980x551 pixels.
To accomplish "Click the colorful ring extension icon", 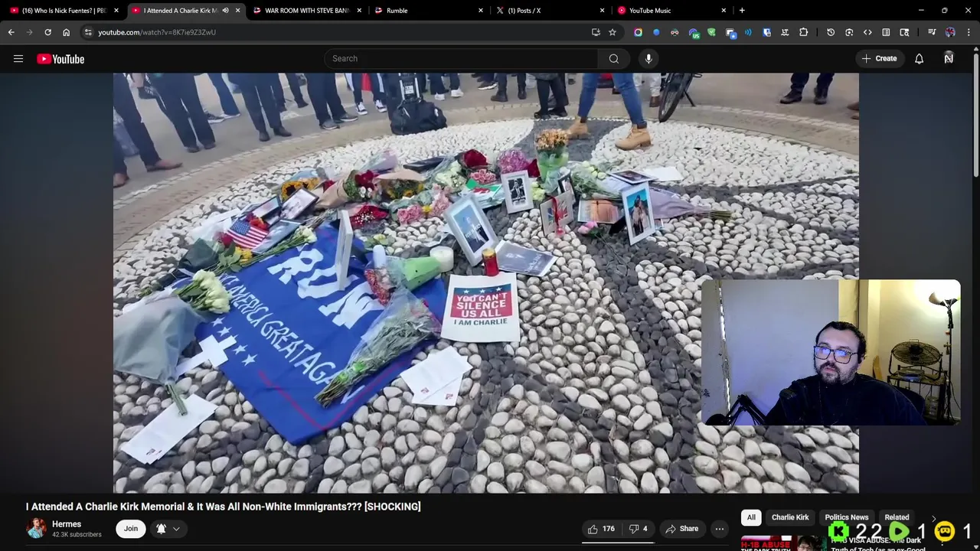I will coord(638,32).
